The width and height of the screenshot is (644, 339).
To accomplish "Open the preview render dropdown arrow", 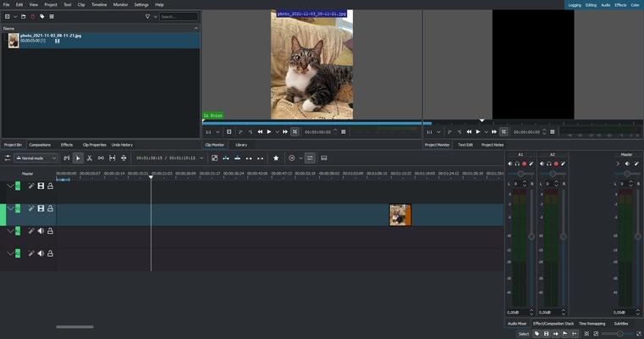I will click(300, 158).
